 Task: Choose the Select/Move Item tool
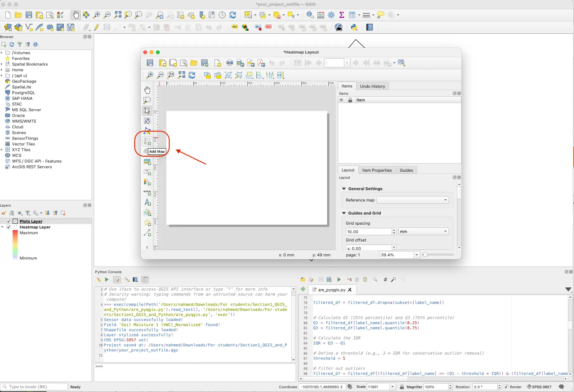(147, 111)
